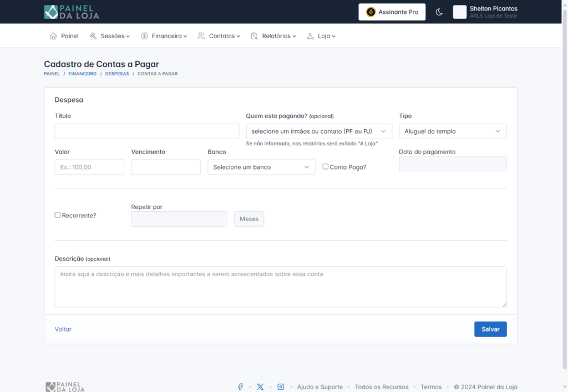Click the Vencimento date field

(166, 167)
